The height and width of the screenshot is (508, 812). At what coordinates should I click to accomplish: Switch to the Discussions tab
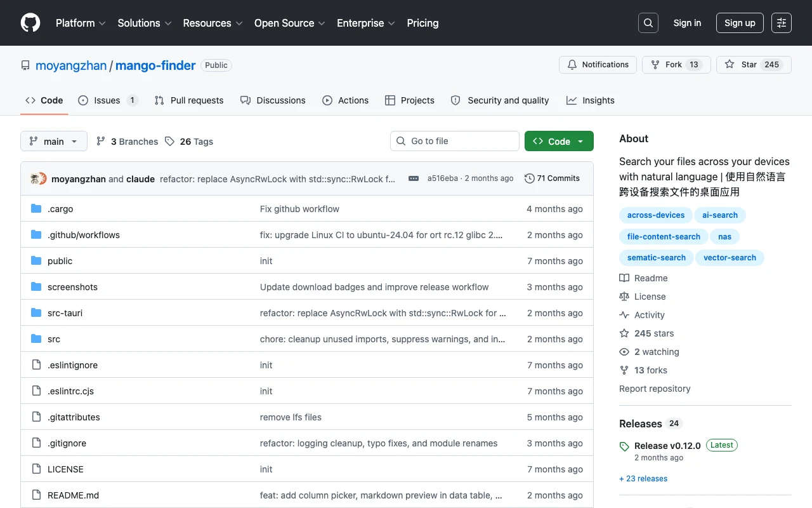tap(273, 100)
